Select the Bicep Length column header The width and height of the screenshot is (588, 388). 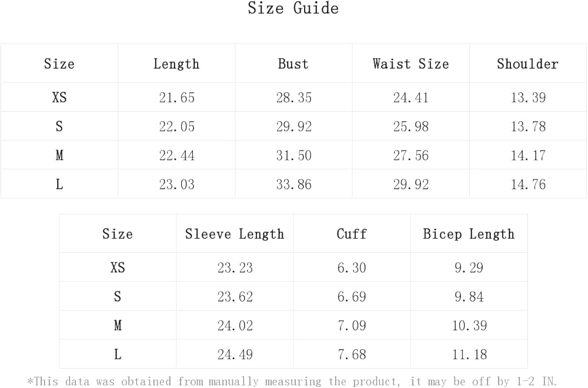[x=469, y=233]
